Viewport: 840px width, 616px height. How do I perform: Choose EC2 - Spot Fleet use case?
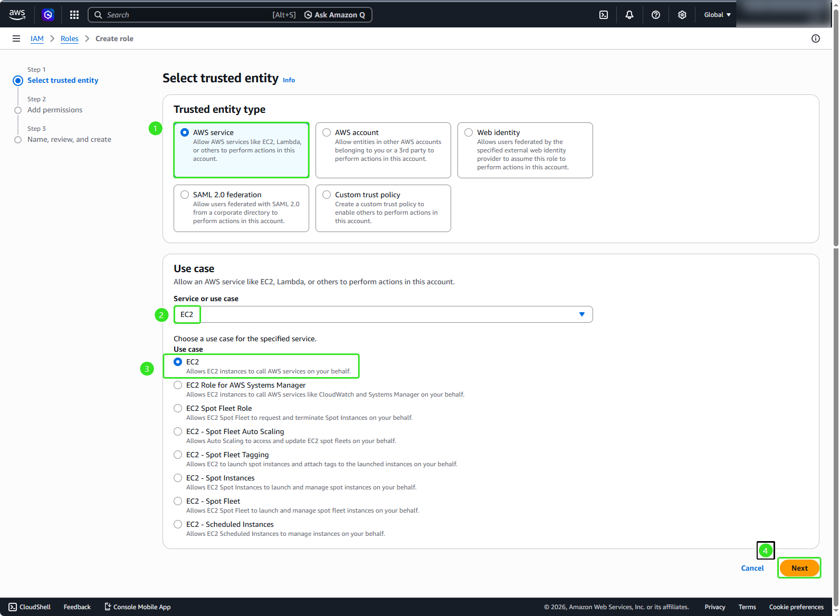point(178,501)
